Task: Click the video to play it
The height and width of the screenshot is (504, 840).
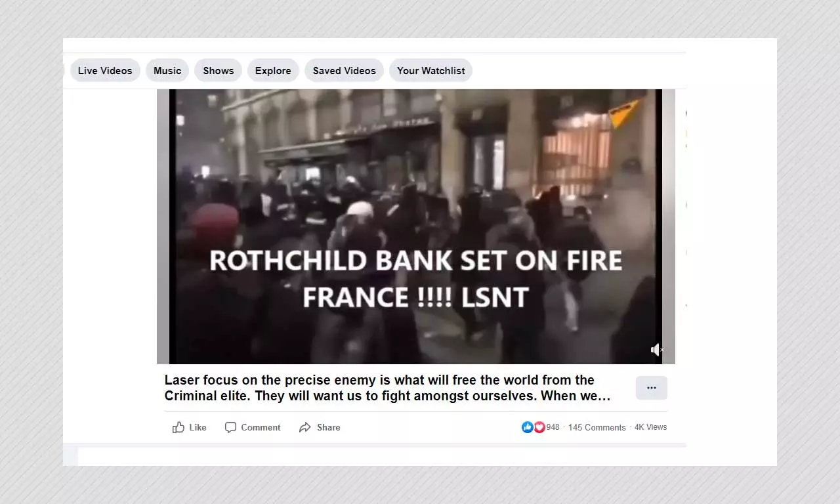Action: [415, 226]
